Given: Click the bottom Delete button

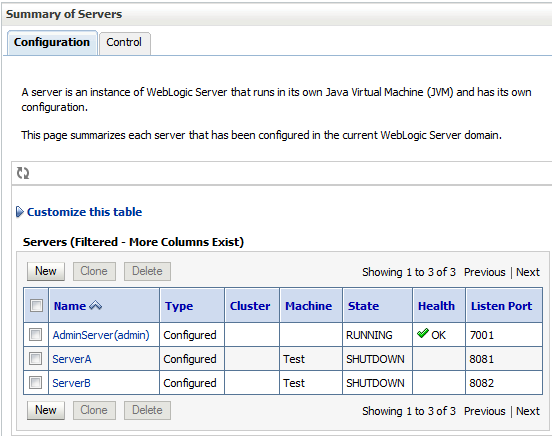Looking at the screenshot, I should coord(147,410).
